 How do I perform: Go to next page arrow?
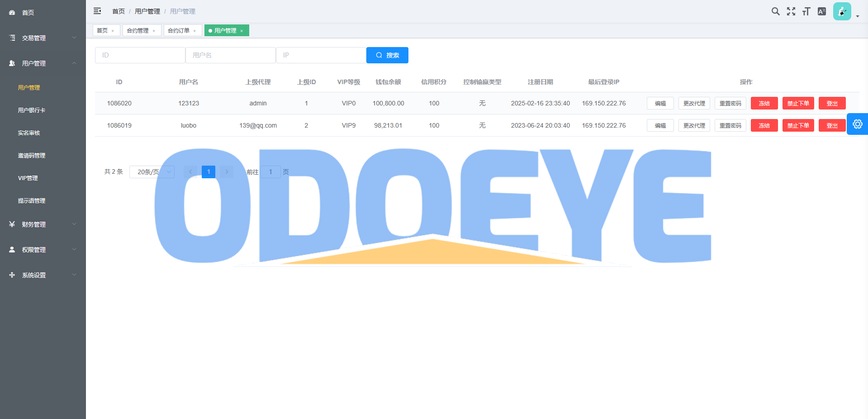click(227, 172)
